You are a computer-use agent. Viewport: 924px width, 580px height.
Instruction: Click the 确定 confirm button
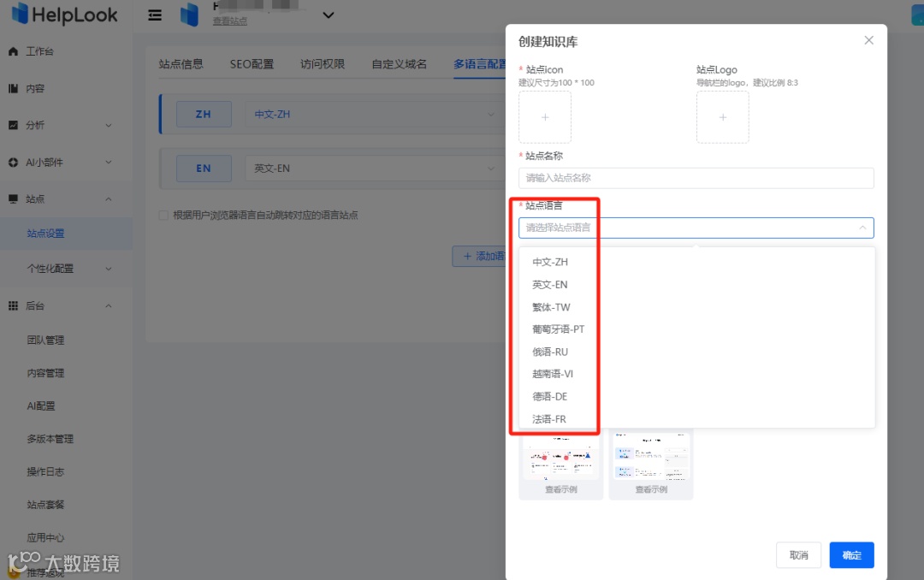tap(851, 554)
